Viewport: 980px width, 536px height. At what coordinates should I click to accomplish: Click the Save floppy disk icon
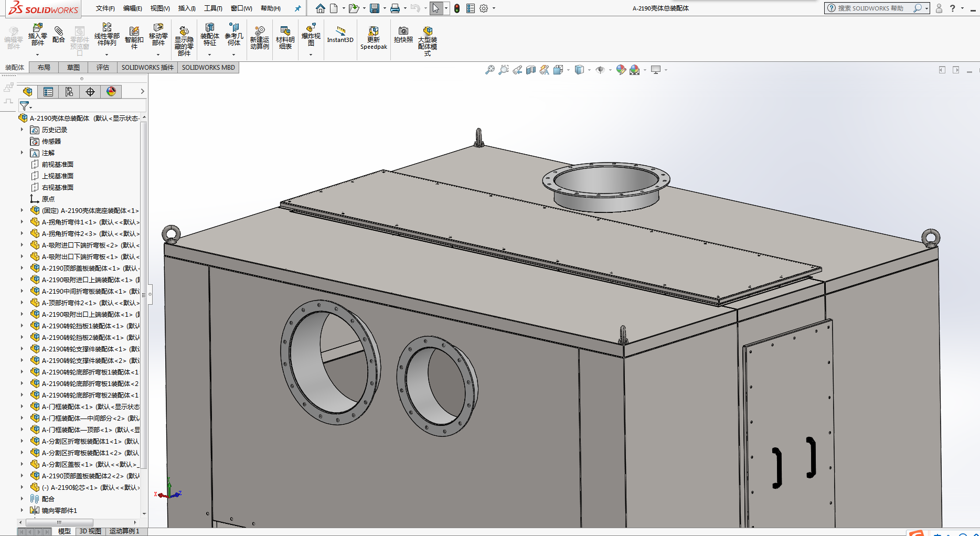[x=374, y=8]
